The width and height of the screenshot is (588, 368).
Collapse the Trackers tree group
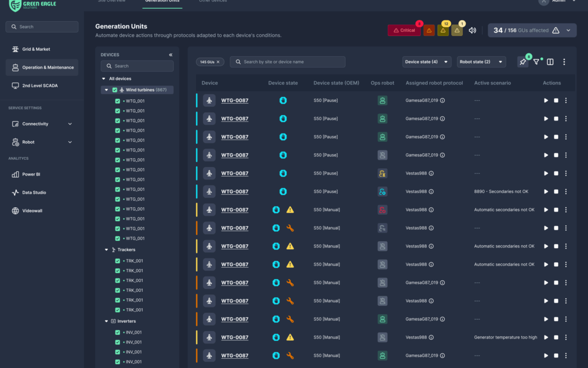pos(106,250)
